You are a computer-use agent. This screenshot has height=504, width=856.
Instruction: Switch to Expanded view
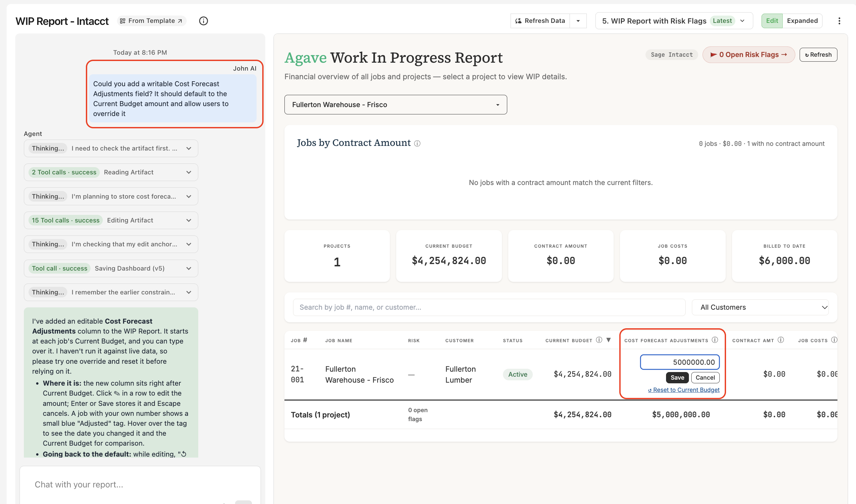click(x=802, y=21)
